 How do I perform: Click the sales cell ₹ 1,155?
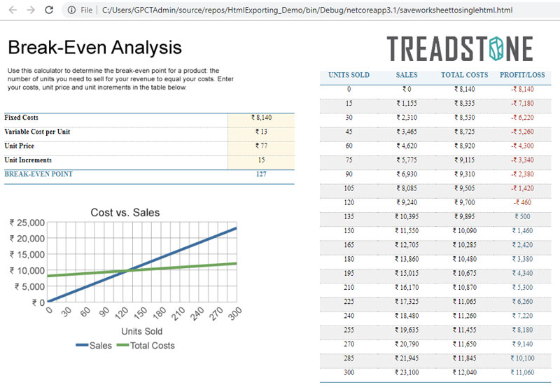click(x=407, y=104)
